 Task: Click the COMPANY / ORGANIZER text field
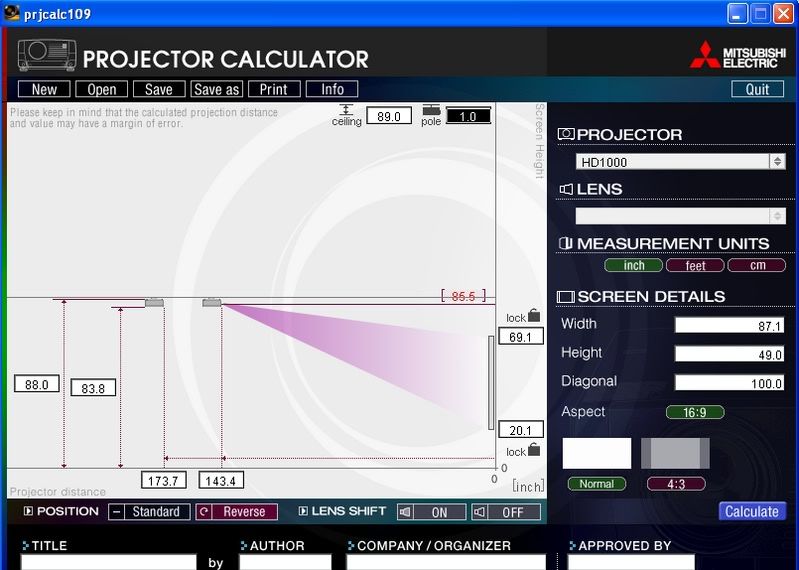[446, 563]
